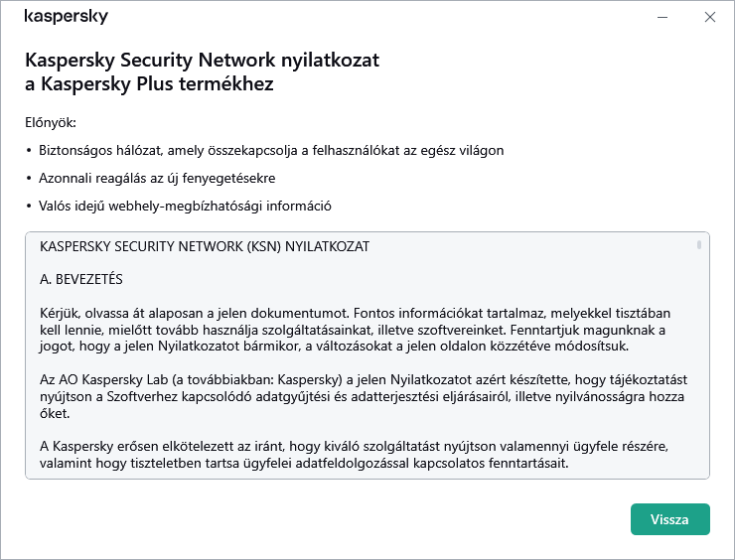Close the Kaspersky statement window
735x560 pixels.
coord(709,17)
